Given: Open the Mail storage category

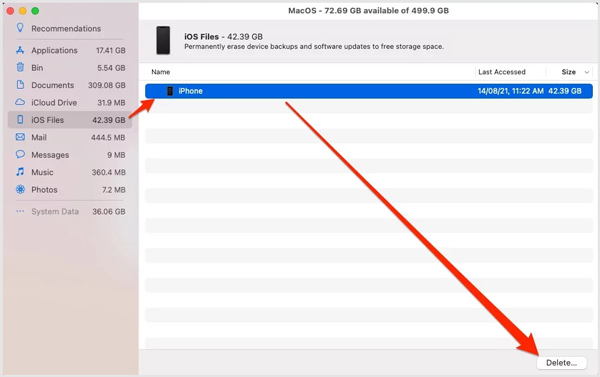Looking at the screenshot, I should [70, 137].
